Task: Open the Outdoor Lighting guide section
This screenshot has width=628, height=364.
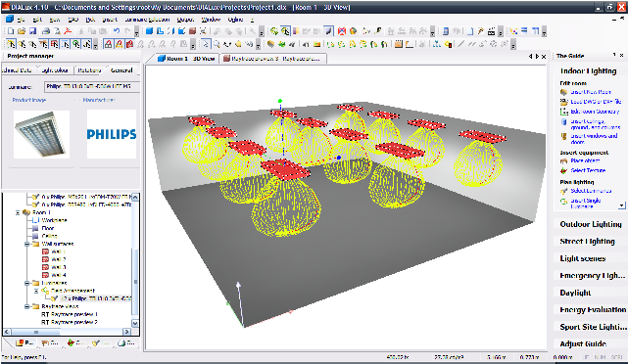Action: [x=591, y=224]
